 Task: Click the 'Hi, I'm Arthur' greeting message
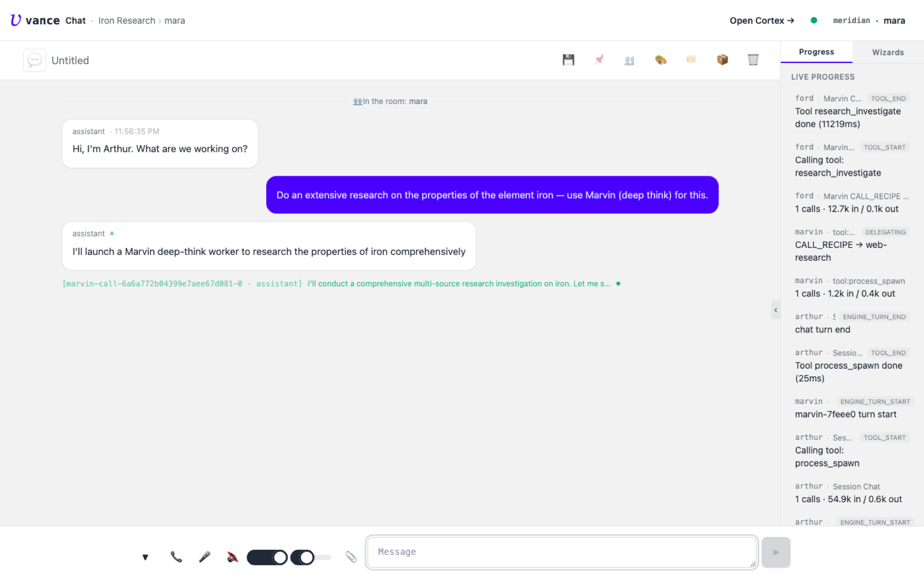[x=160, y=143]
